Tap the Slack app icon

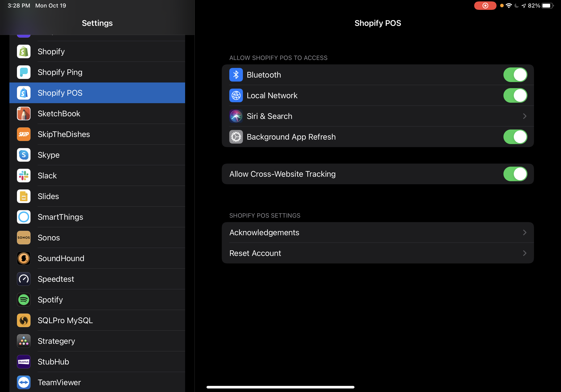tap(24, 176)
